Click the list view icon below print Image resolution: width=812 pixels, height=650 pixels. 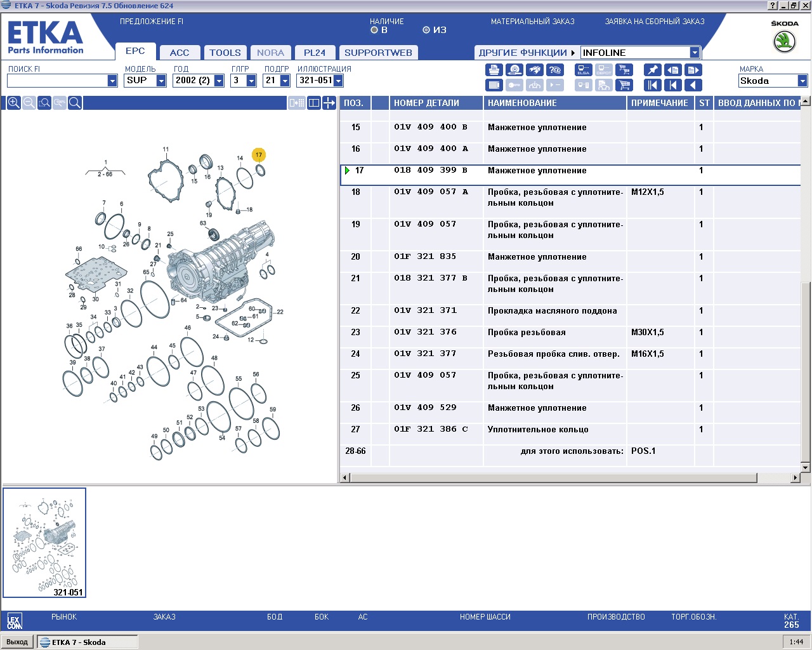(x=494, y=85)
